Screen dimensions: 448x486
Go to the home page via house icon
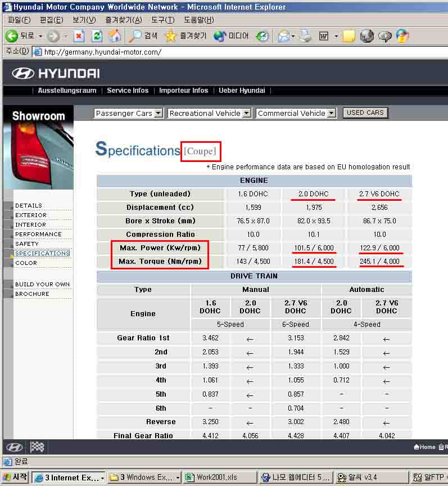(115, 36)
